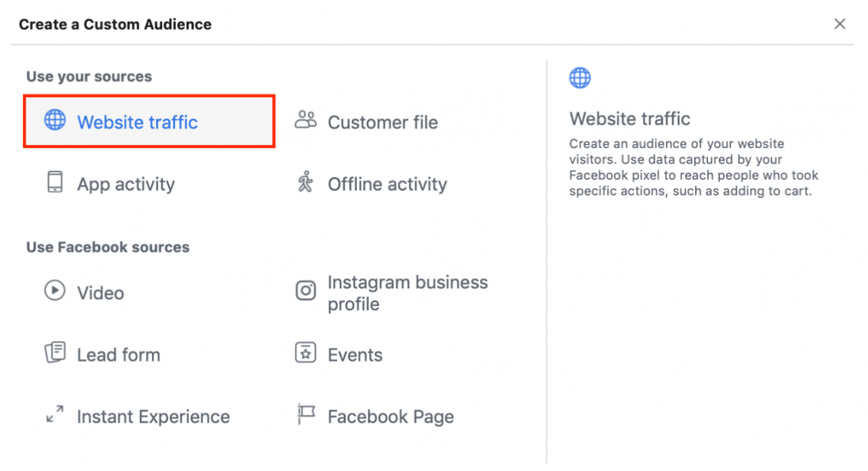Click the globe icon in description panel
This screenshot has height=471, width=868.
click(x=580, y=78)
